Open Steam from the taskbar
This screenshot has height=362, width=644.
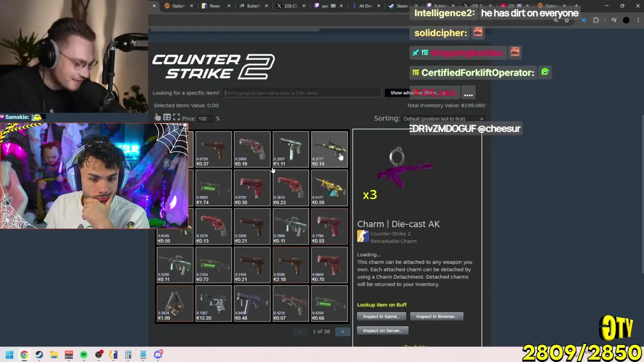[x=39, y=355]
